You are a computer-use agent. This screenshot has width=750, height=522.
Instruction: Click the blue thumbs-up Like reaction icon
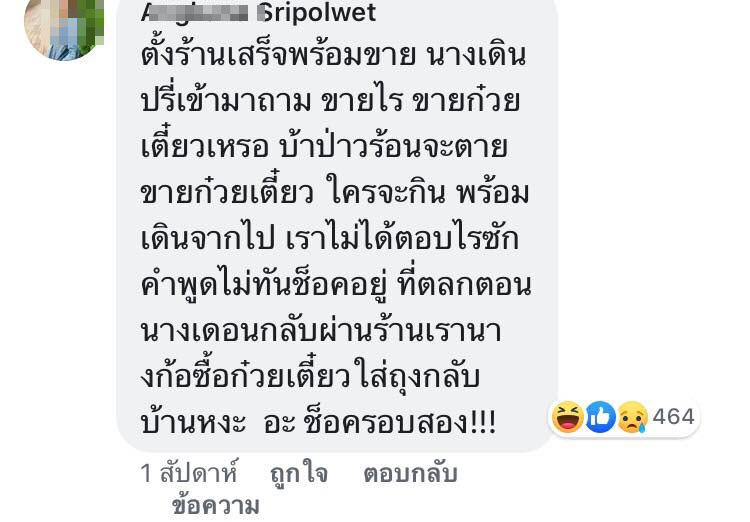point(601,417)
